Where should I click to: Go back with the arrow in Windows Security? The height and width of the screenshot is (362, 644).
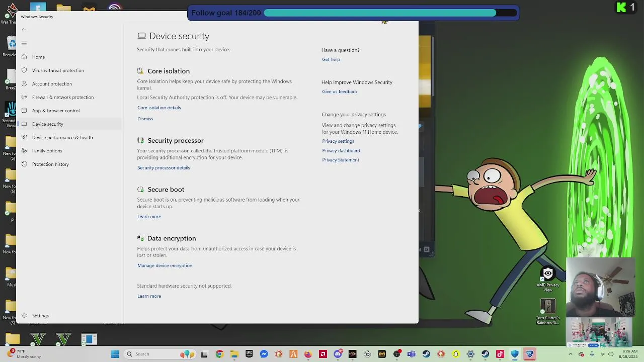pyautogui.click(x=24, y=30)
